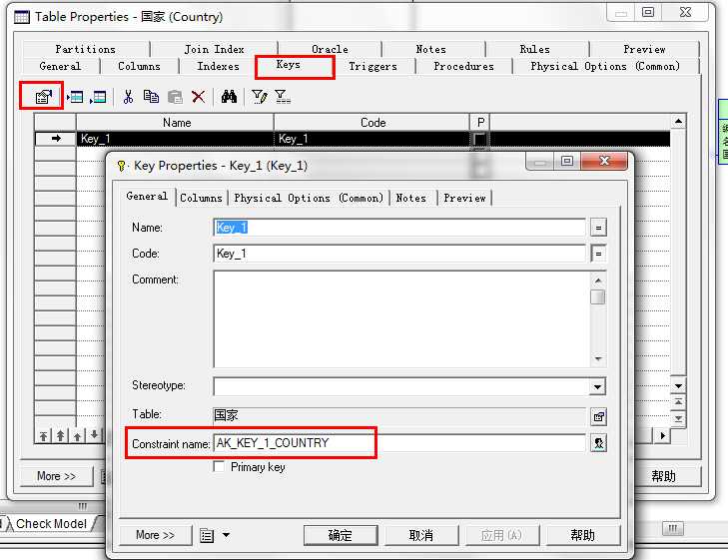
Task: Click Comment scrollbar up arrow
Action: (x=598, y=280)
